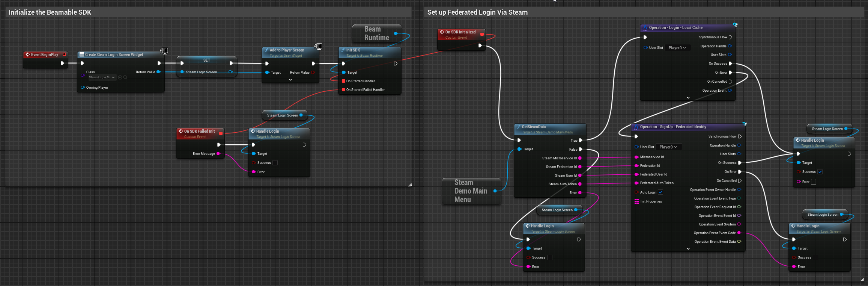Click the magnifier browse icon beside Class
Viewport: 868px width, 286px height.
125,77
